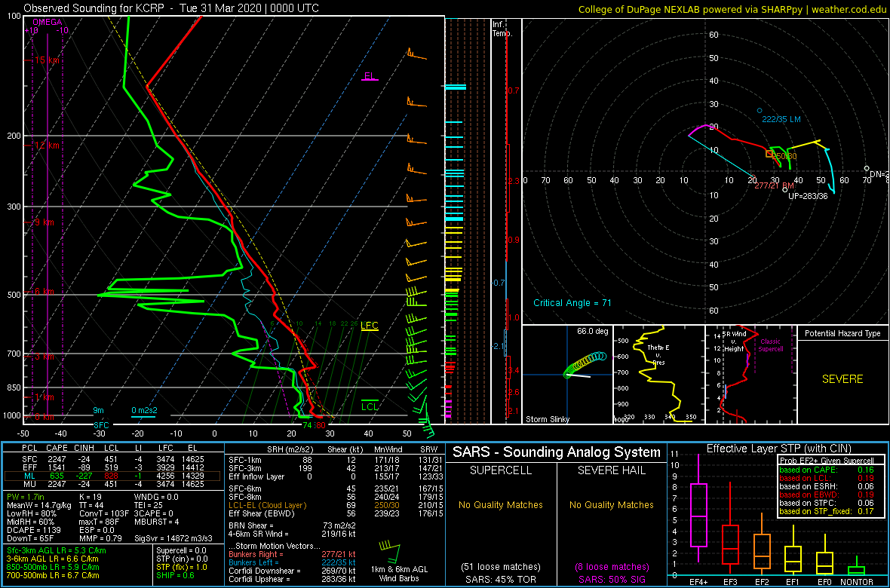Click the 12 km height marker

[x=47, y=145]
